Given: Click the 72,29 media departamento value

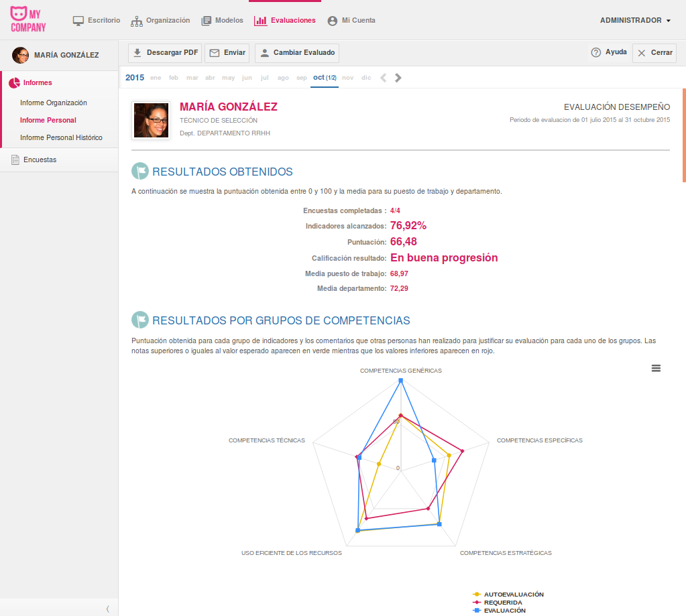Looking at the screenshot, I should (399, 288).
